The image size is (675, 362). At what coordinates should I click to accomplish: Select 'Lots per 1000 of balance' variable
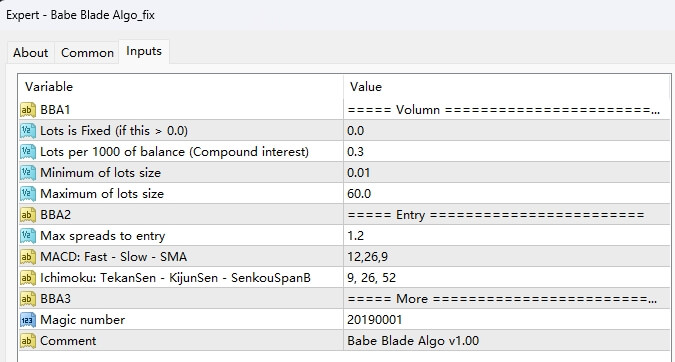(174, 152)
